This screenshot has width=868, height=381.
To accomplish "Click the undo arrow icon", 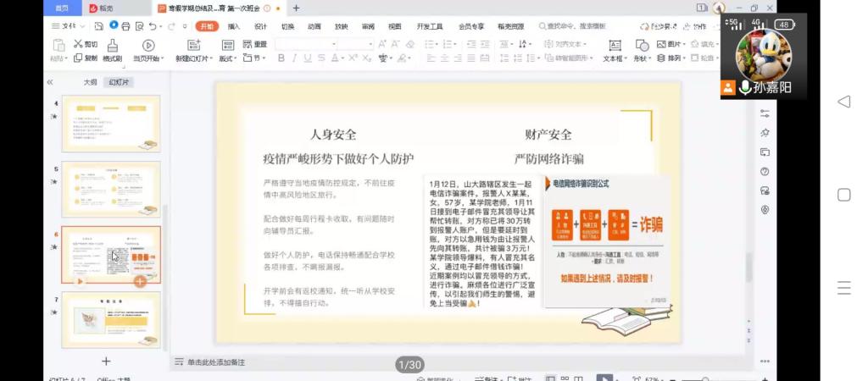I will point(152,26).
